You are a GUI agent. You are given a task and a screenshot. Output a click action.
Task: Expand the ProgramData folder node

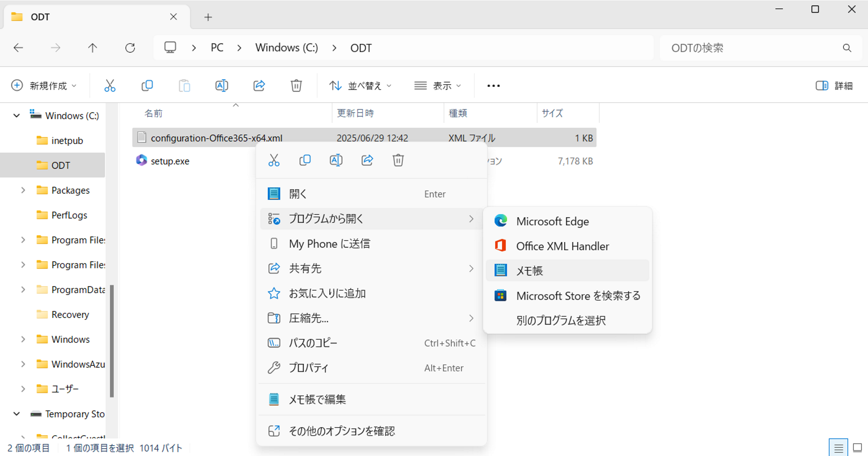click(x=23, y=290)
